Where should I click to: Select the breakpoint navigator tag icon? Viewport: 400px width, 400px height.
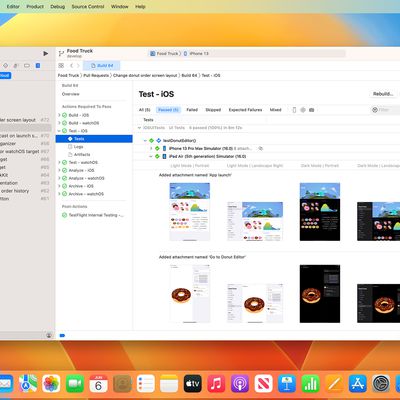pos(27,66)
